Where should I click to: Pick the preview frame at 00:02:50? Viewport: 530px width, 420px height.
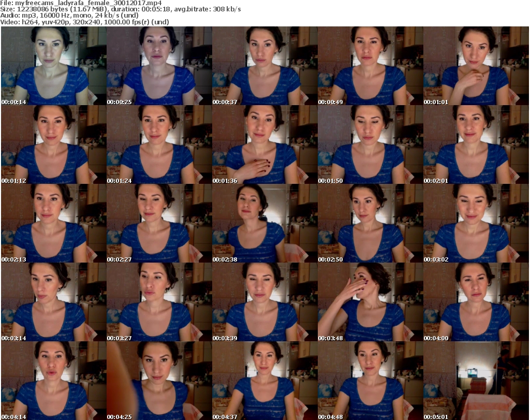point(370,224)
